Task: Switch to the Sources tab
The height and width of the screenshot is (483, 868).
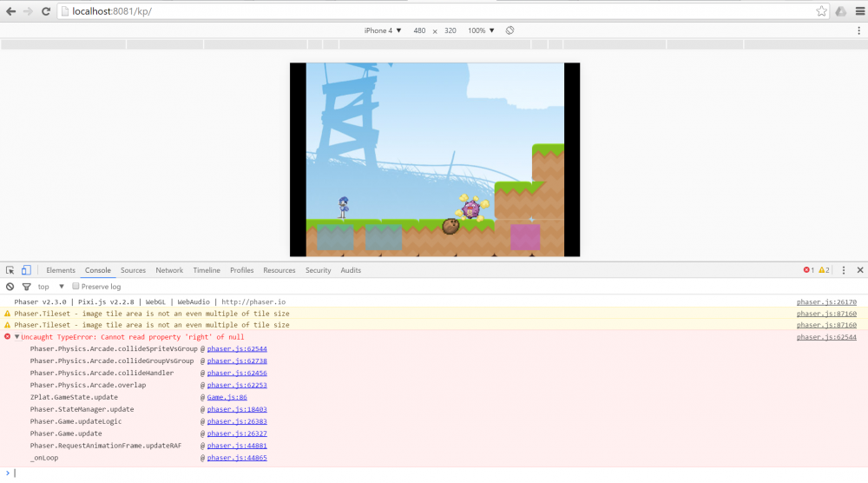Action: point(133,270)
